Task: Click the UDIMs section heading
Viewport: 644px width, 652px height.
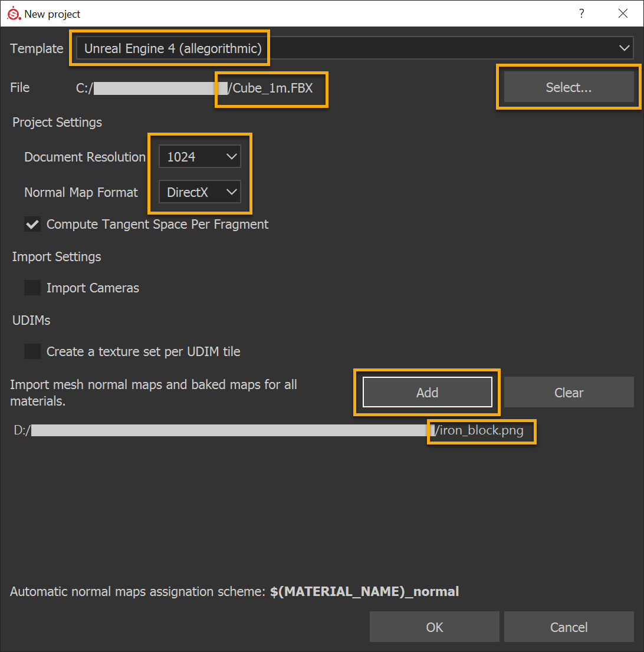Action: click(x=31, y=321)
